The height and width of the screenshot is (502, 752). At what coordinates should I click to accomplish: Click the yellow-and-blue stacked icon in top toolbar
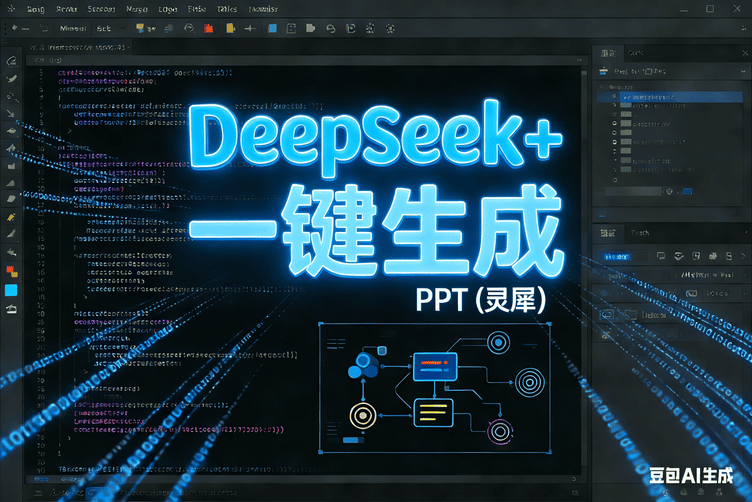(140, 28)
